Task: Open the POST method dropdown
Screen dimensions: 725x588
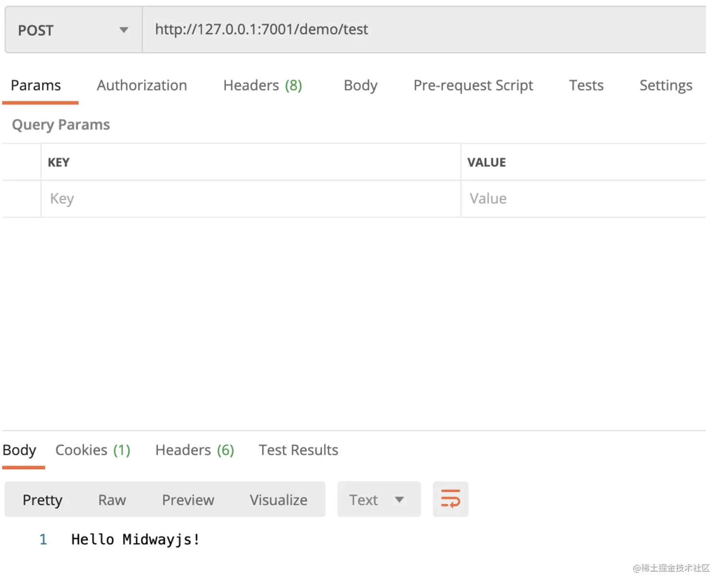Action: pos(73,30)
